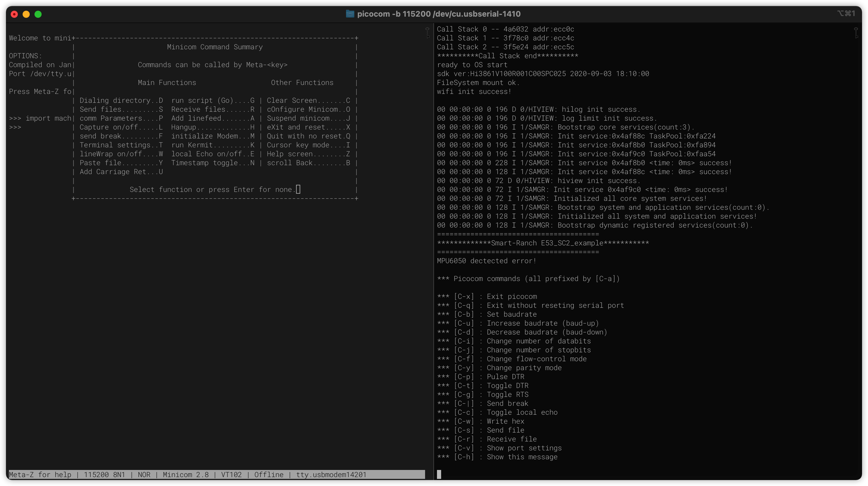
Task: Click the '[C-q] : Exit without reseting serial port' line
Action: (x=530, y=305)
